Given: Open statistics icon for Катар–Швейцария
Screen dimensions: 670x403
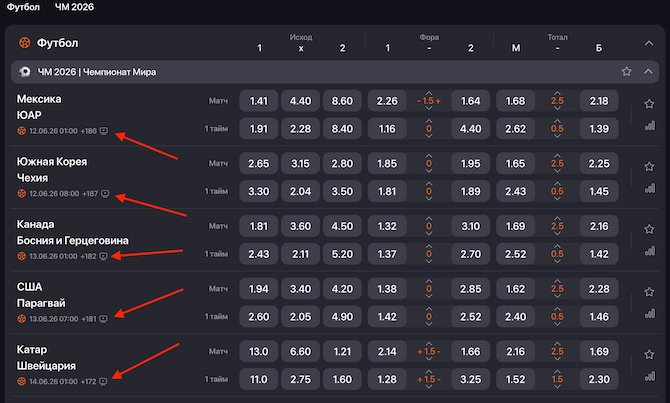Looking at the screenshot, I should (649, 376).
